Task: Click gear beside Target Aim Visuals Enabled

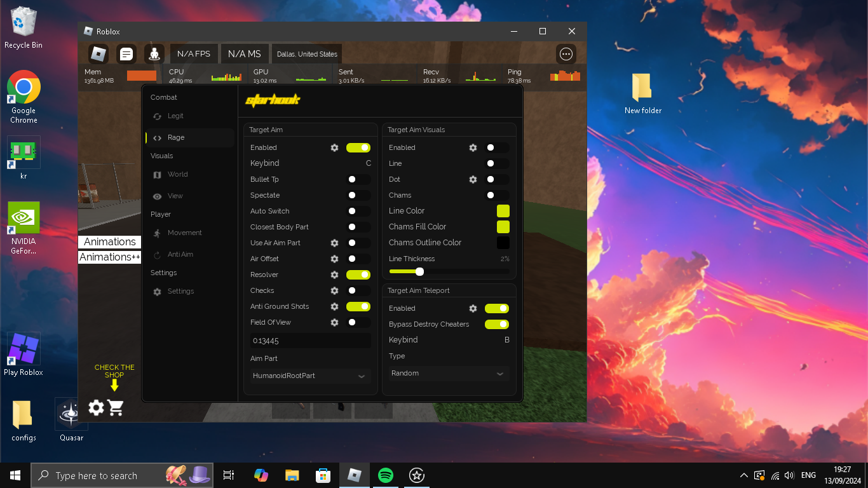Action: pyautogui.click(x=473, y=147)
